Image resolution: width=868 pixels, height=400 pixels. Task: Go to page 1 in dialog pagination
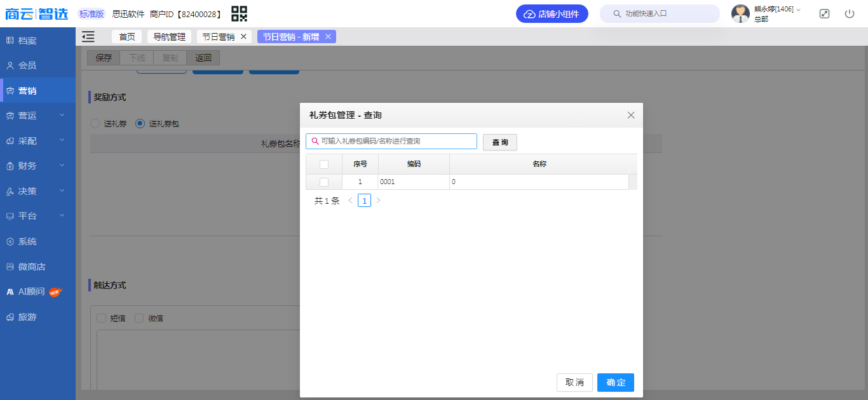pyautogui.click(x=364, y=201)
